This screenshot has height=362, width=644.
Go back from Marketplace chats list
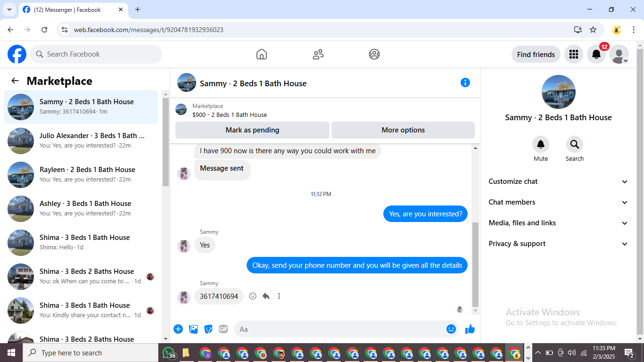15,81
